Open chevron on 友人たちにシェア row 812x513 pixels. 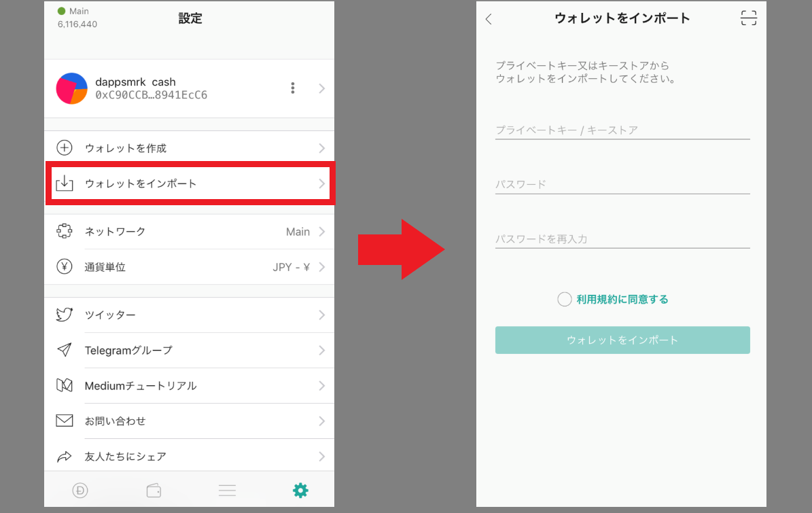point(321,456)
